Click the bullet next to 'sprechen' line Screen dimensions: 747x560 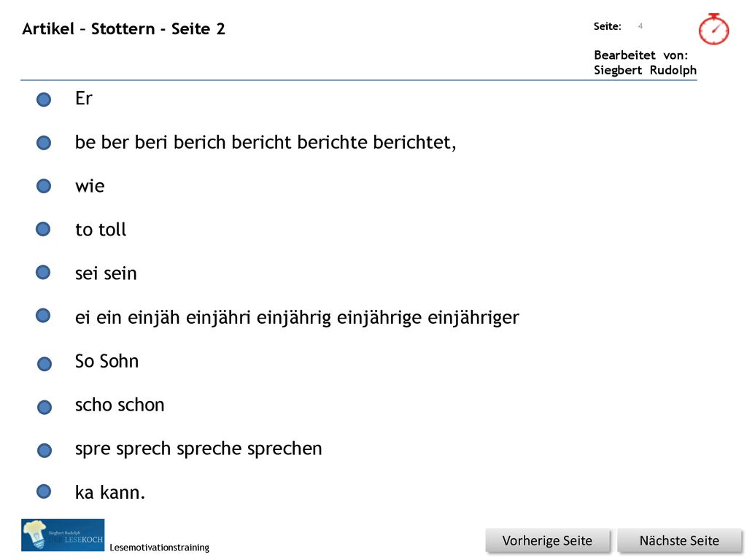44,451
